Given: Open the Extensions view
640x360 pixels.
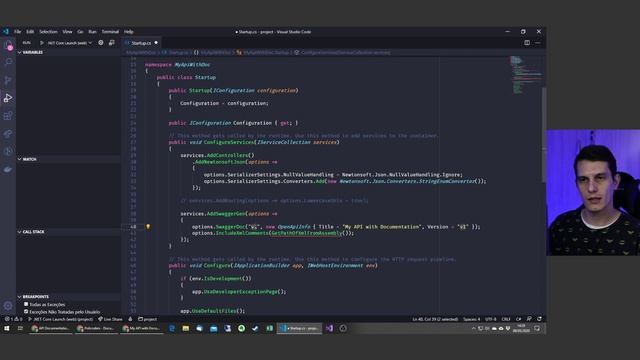Looking at the screenshot, I should tap(8, 116).
